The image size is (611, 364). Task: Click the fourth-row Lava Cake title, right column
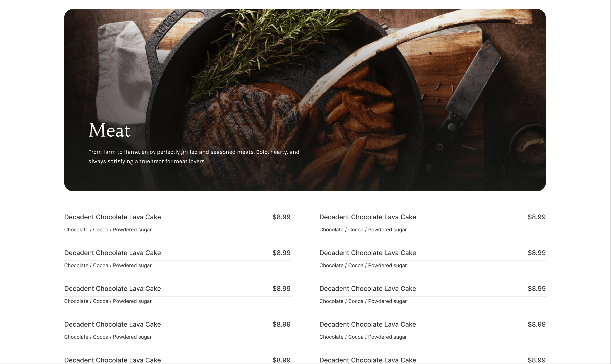tap(368, 325)
